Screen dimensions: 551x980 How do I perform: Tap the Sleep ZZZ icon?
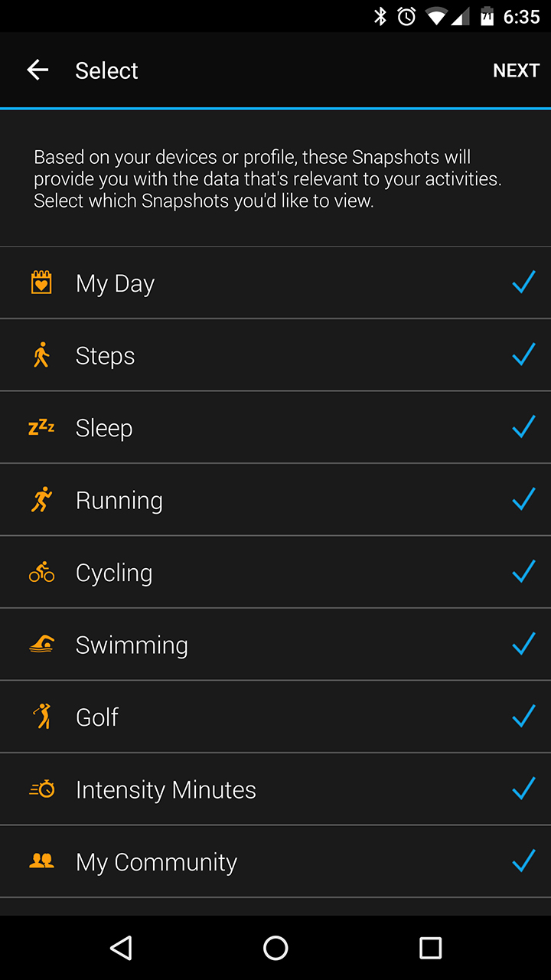(41, 427)
